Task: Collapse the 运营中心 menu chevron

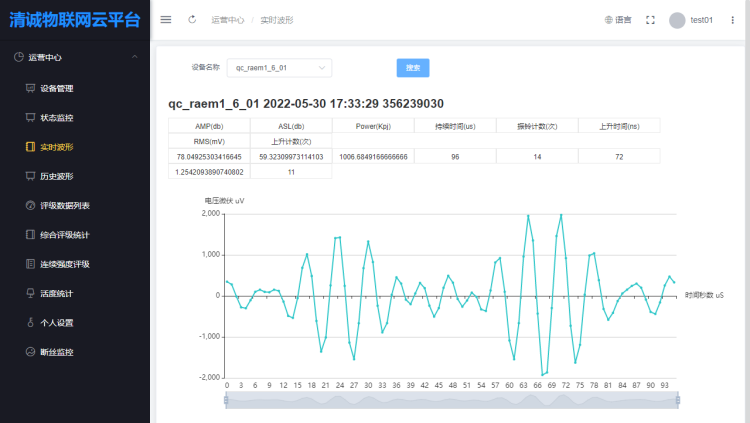Action: [134, 57]
